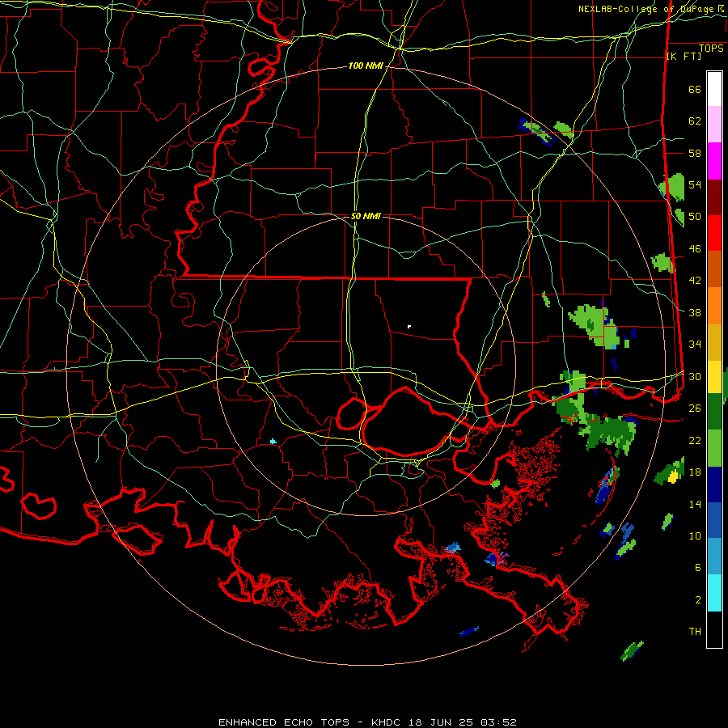Click the cyan legend swatch near 2

714,593
